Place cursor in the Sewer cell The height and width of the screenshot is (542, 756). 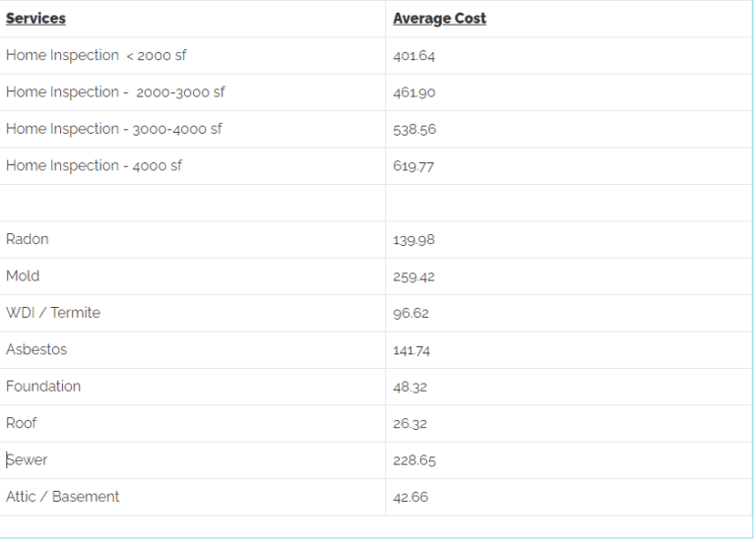coord(27,460)
